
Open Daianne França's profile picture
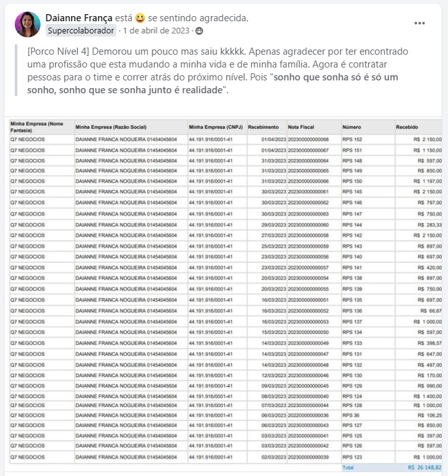(28, 24)
